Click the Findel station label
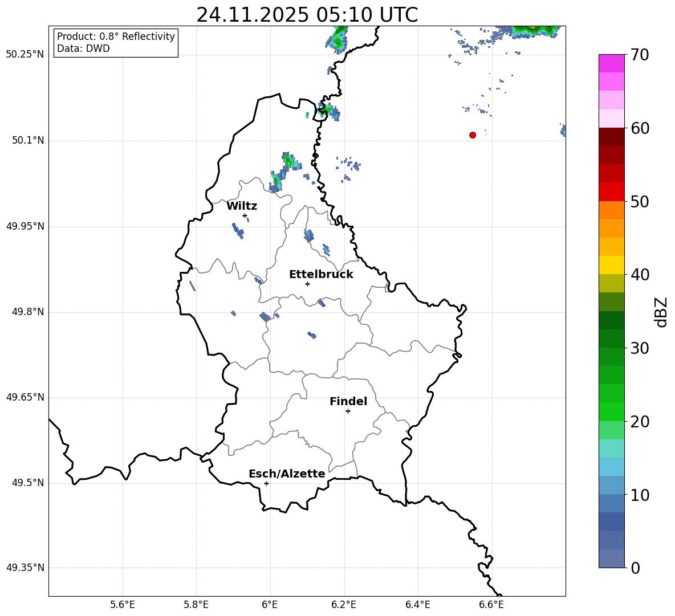The height and width of the screenshot is (616, 675). click(x=348, y=401)
